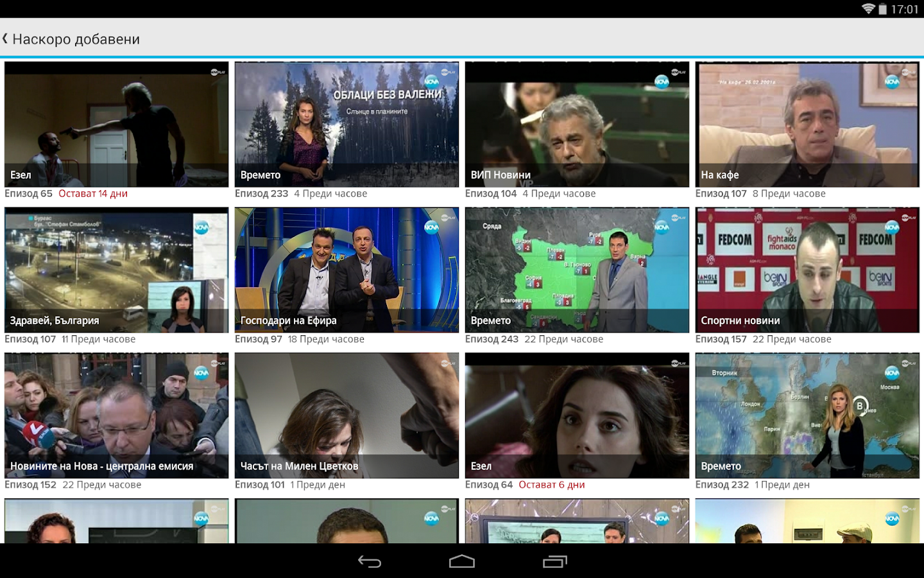Open Господари на Ефира episode 97
The height and width of the screenshot is (578, 924).
(x=346, y=270)
